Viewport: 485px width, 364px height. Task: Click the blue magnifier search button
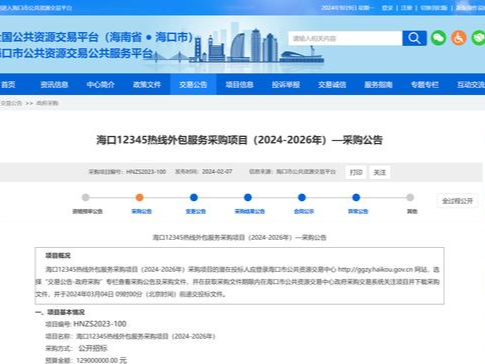click(x=414, y=38)
